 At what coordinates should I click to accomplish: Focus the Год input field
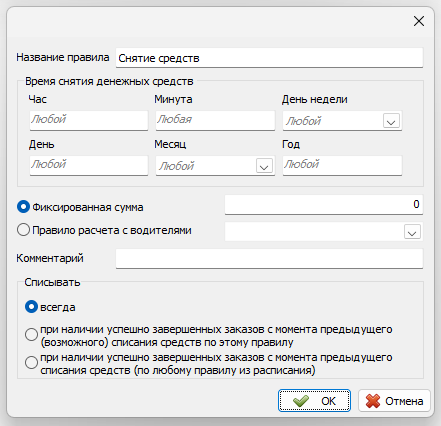(342, 165)
